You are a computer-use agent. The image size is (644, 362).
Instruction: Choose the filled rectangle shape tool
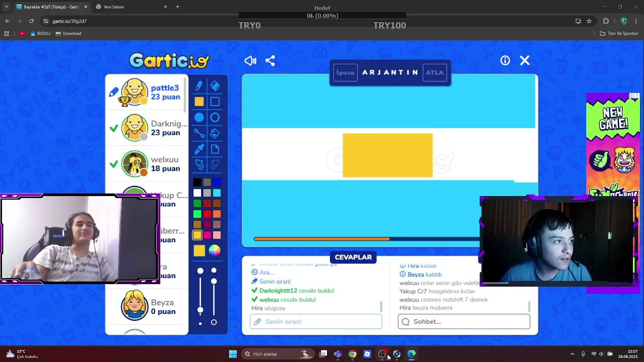(199, 102)
